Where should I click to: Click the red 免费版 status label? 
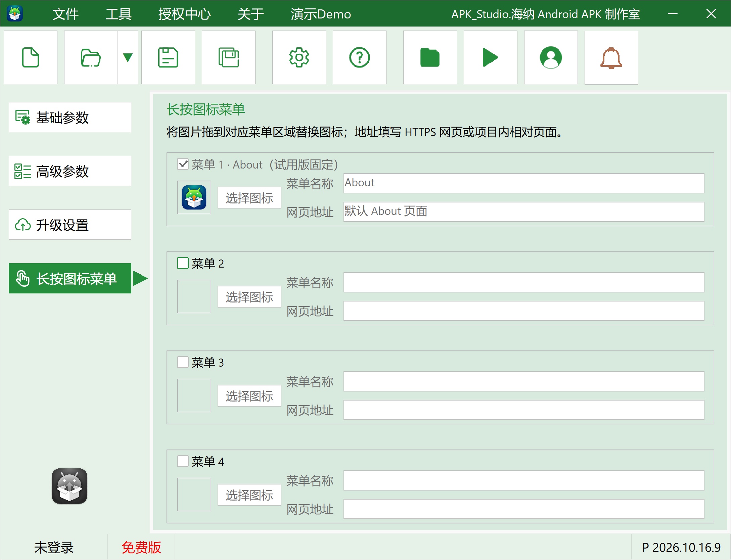click(141, 547)
